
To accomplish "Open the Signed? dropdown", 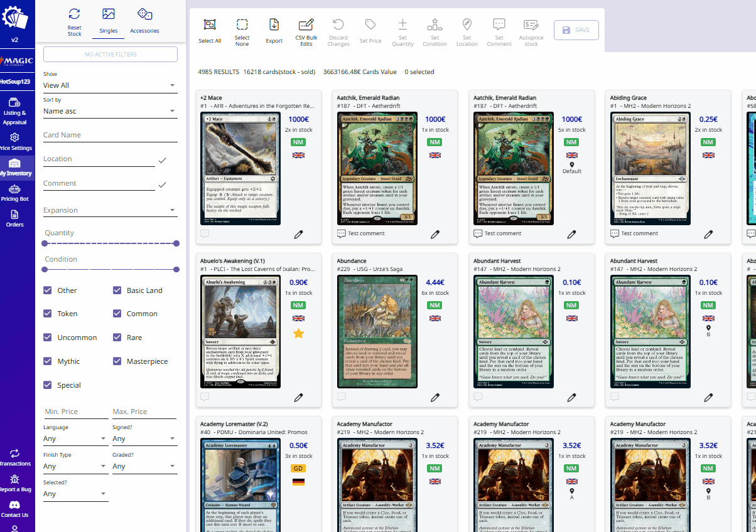I will coord(144,439).
